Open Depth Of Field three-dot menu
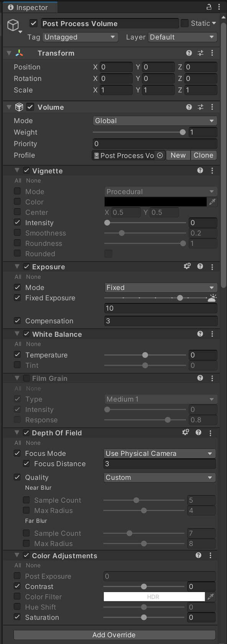 click(x=210, y=433)
